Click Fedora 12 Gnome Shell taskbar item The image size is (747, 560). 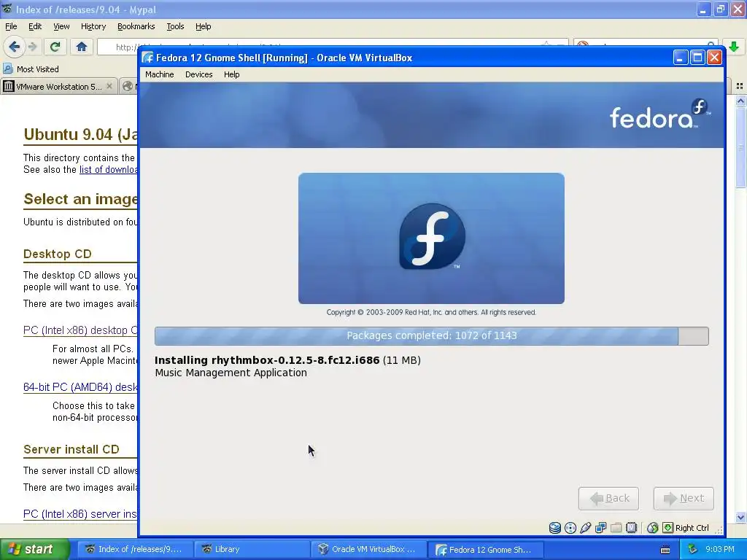click(485, 549)
